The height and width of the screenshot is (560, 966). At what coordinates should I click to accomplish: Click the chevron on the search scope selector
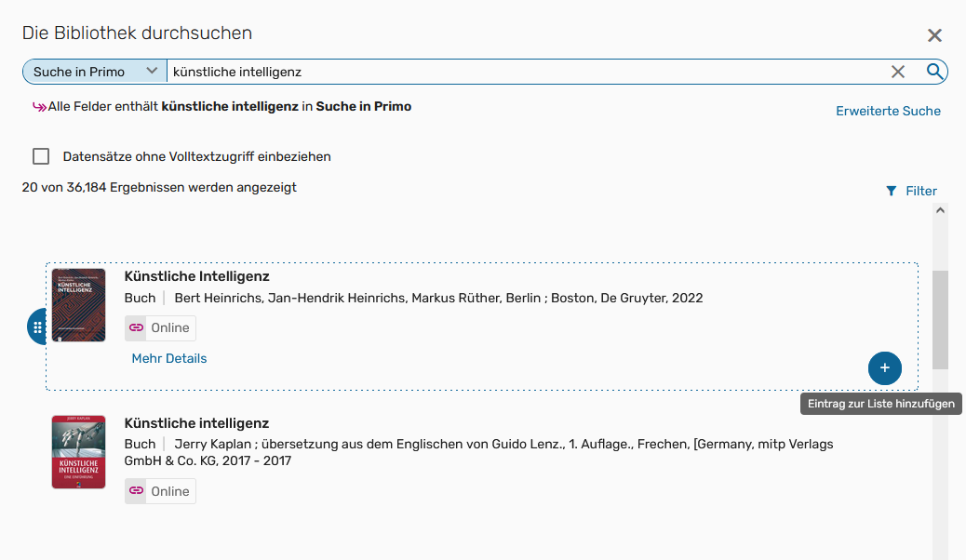click(151, 70)
